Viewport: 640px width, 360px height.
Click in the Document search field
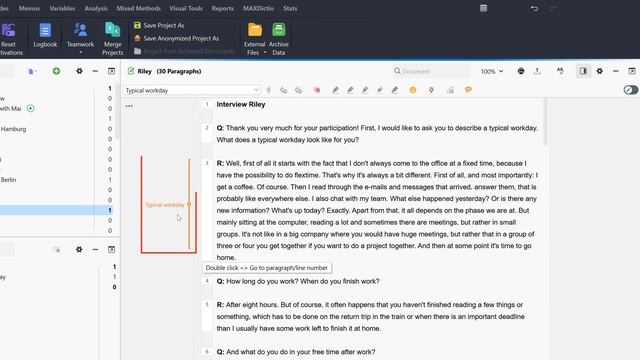pyautogui.click(x=431, y=71)
